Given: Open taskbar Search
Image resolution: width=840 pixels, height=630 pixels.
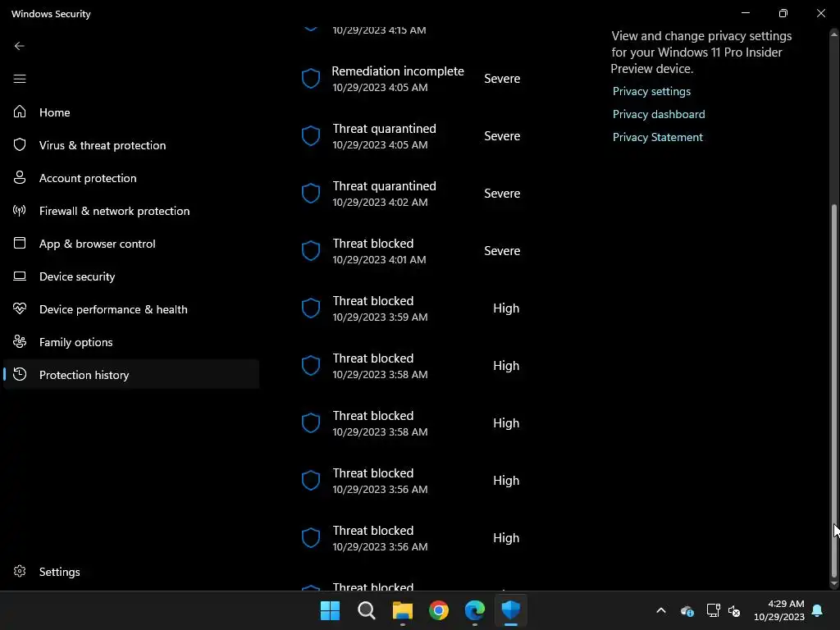Looking at the screenshot, I should click(x=367, y=610).
